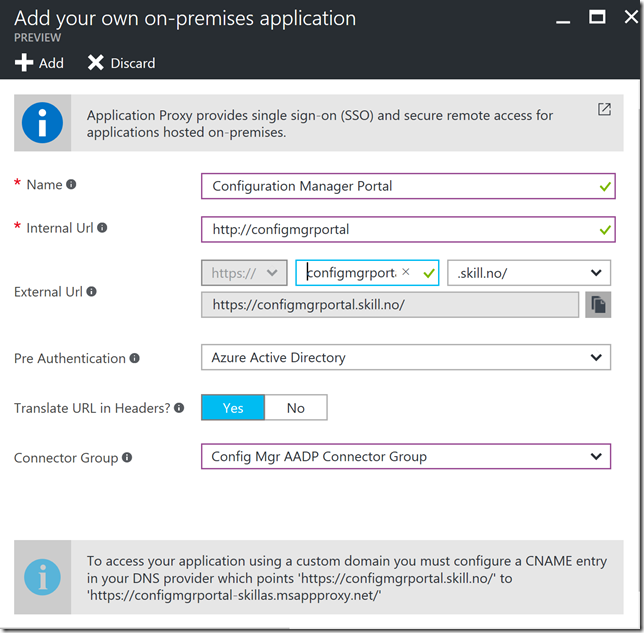Clear the external URL subdomain text
The height and width of the screenshot is (633, 644).
click(405, 272)
